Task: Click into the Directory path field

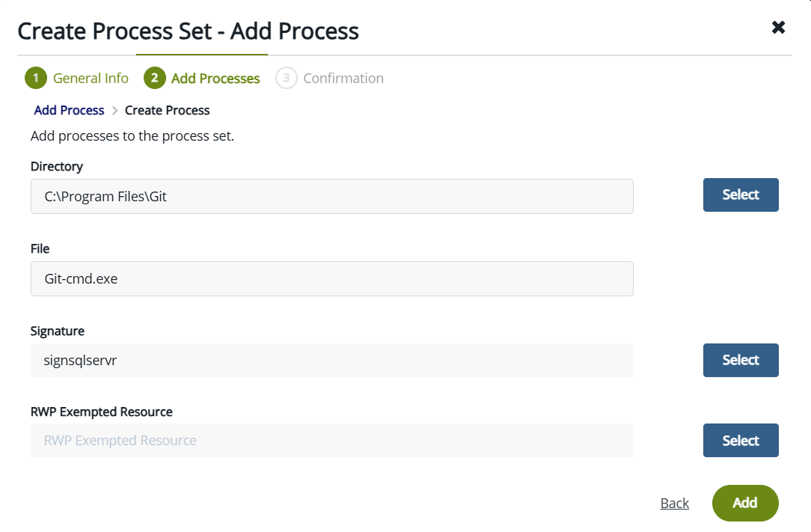Action: pyautogui.click(x=331, y=196)
